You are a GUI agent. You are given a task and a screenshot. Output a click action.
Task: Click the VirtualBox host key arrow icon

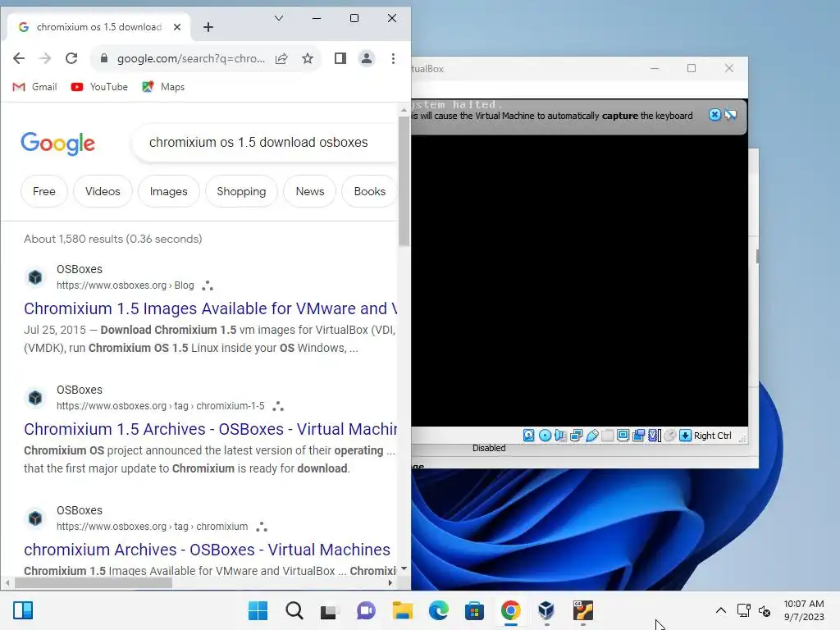point(685,436)
